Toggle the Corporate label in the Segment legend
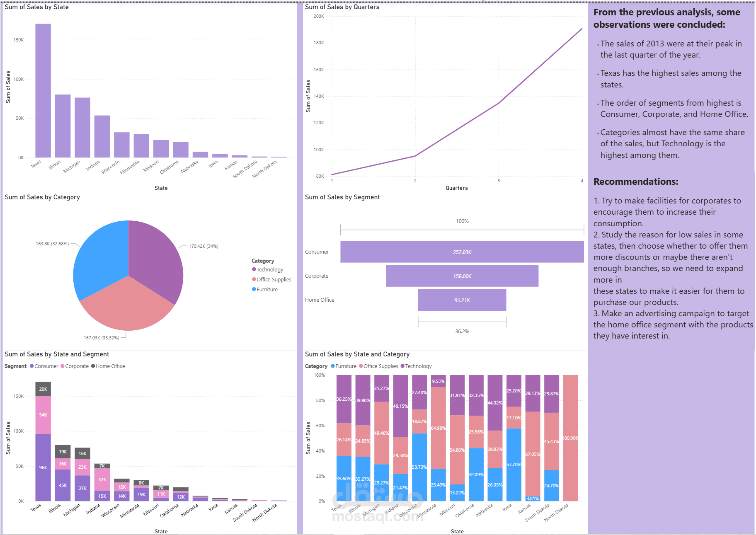The height and width of the screenshot is (535, 756). click(x=77, y=366)
